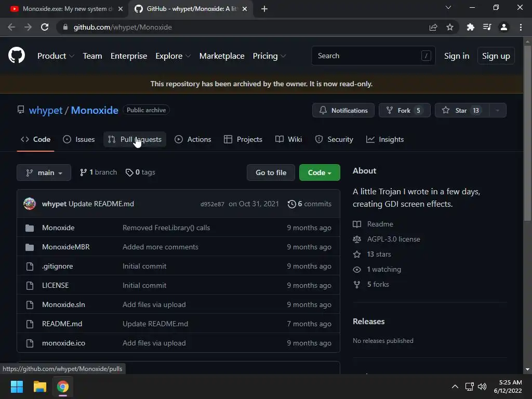The height and width of the screenshot is (399, 532).
Task: View 1 watching in About sidebar
Action: [x=377, y=270]
